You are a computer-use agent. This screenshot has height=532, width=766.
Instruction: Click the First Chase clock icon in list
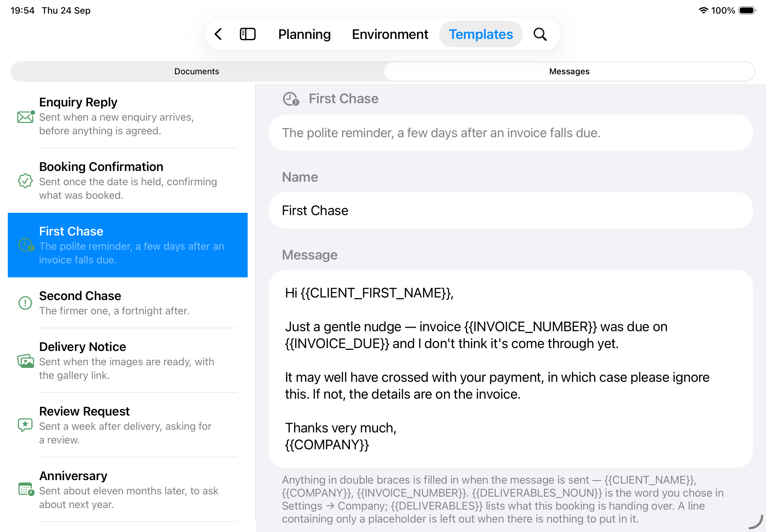pos(26,245)
